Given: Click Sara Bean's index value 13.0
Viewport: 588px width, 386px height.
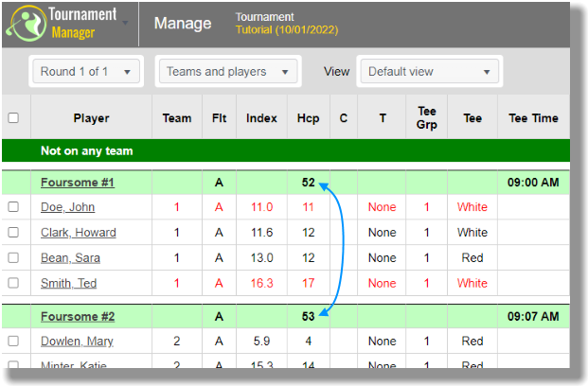Looking at the screenshot, I should (261, 257).
